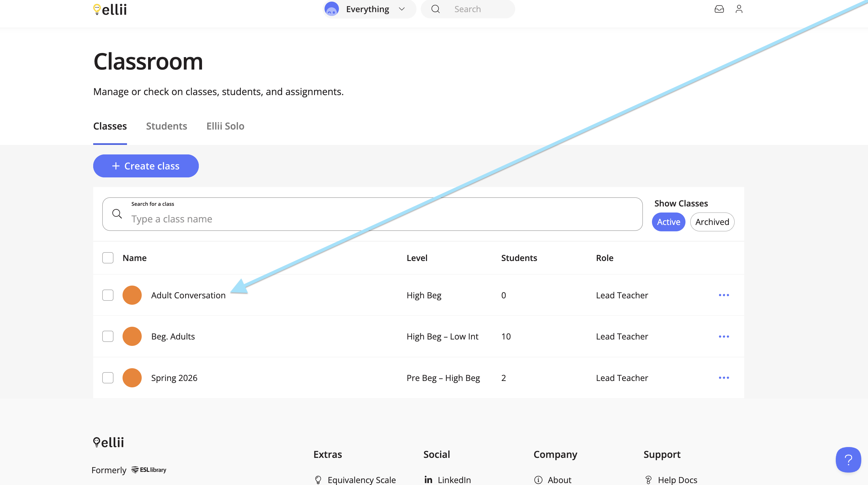
Task: Click the Role column header
Action: (604, 258)
